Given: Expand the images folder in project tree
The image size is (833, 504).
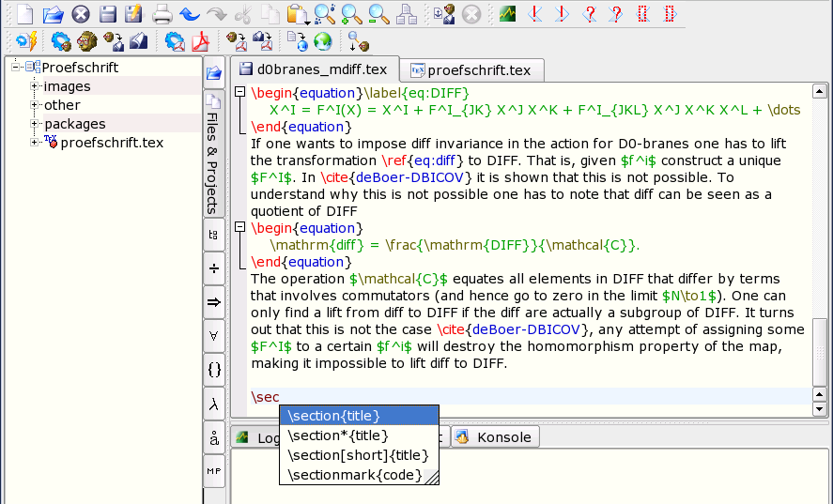Looking at the screenshot, I should coord(34,86).
